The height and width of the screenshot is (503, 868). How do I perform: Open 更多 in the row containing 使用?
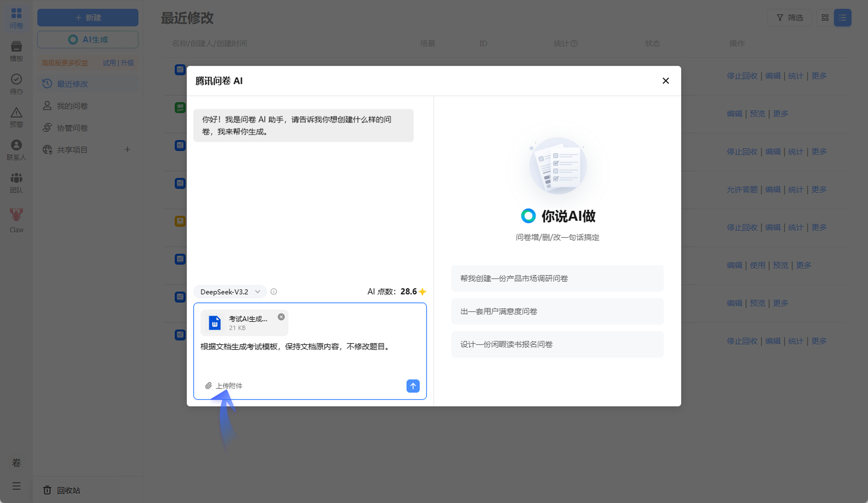[x=804, y=265]
